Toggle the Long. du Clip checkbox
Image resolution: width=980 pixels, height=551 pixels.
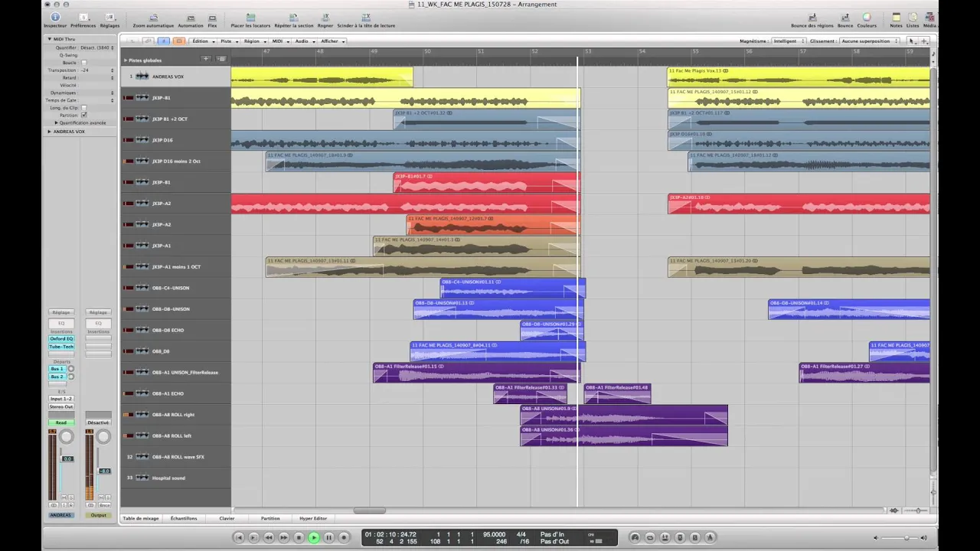pyautogui.click(x=83, y=108)
